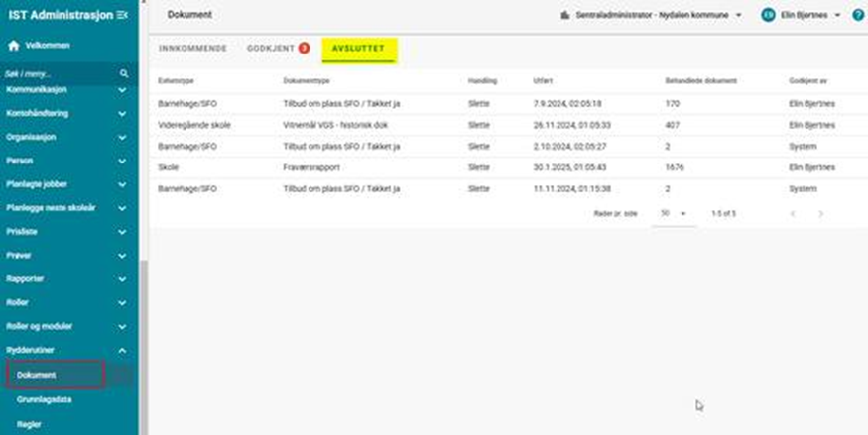
Task: Expand the Planlagte jobber menu section
Action: (122, 184)
